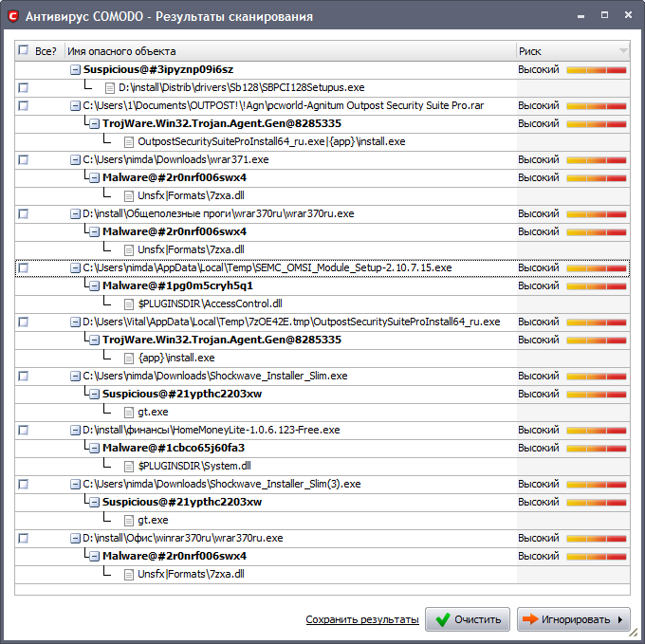Toggle the Все? select-all checkbox
The image size is (645, 644).
[24, 50]
